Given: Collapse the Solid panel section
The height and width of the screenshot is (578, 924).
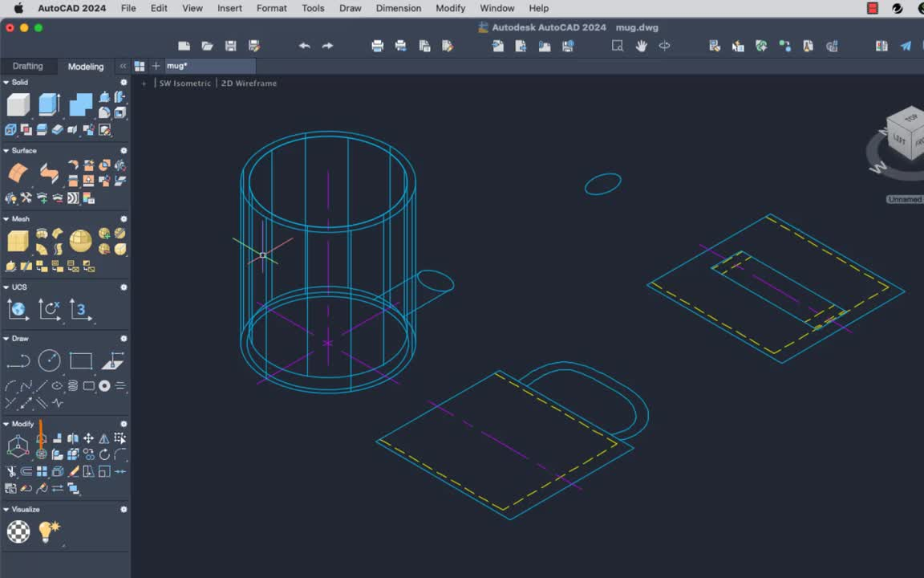Looking at the screenshot, I should (x=6, y=83).
